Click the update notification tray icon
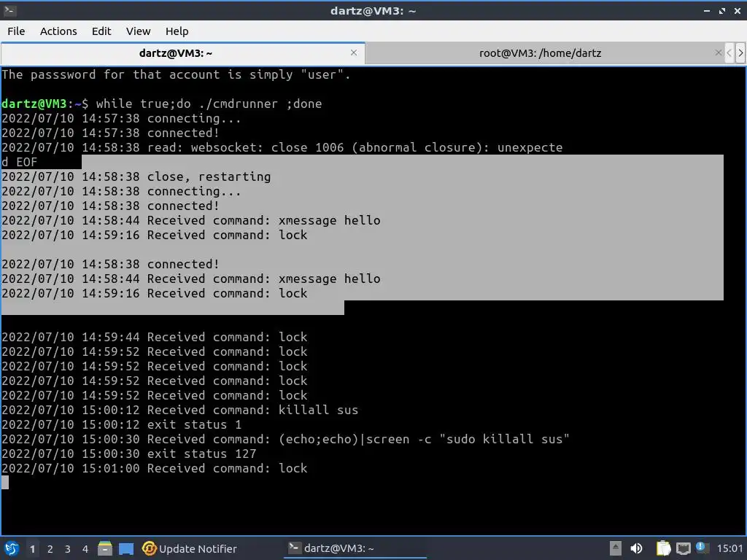Screen dimensions: 747x560 click(x=701, y=548)
